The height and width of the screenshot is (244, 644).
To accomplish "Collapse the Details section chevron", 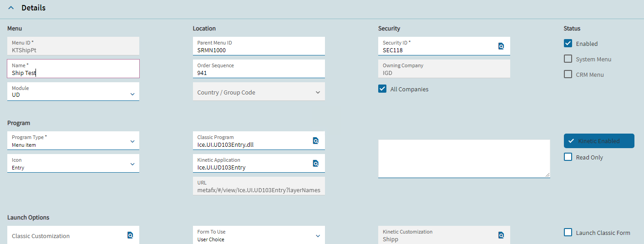I will coord(11,8).
